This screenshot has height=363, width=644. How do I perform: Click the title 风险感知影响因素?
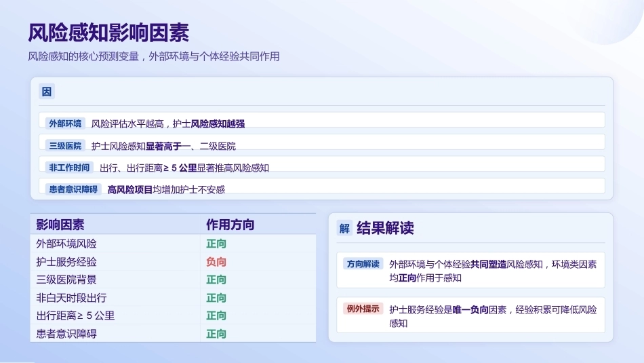pos(108,33)
